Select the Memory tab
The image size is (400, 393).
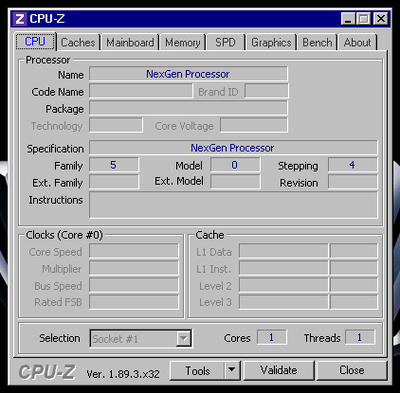tap(183, 43)
